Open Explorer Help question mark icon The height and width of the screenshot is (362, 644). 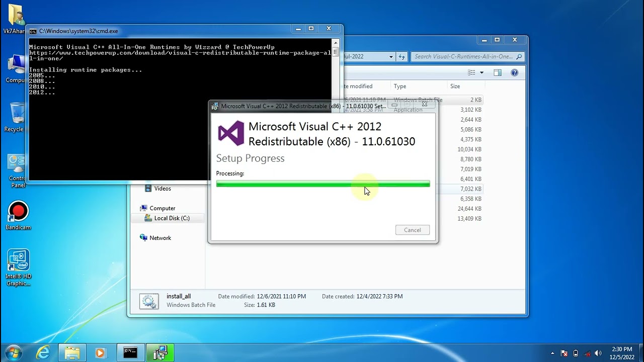coord(514,73)
